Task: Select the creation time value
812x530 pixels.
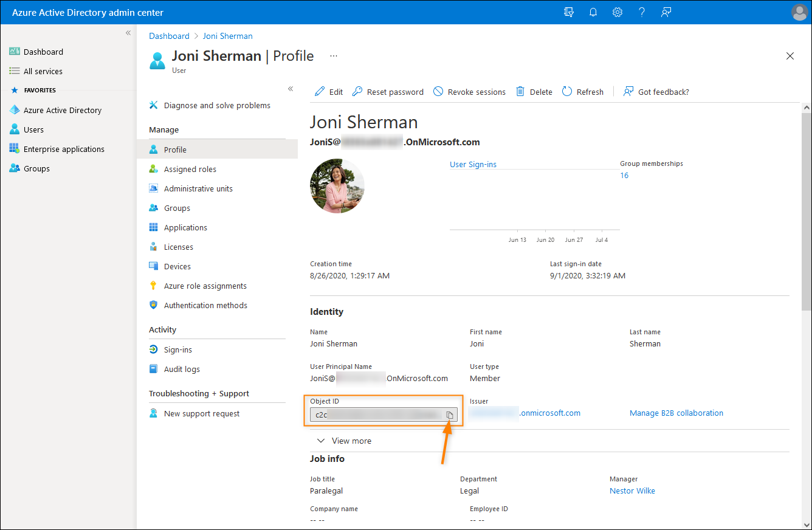Action: point(350,275)
